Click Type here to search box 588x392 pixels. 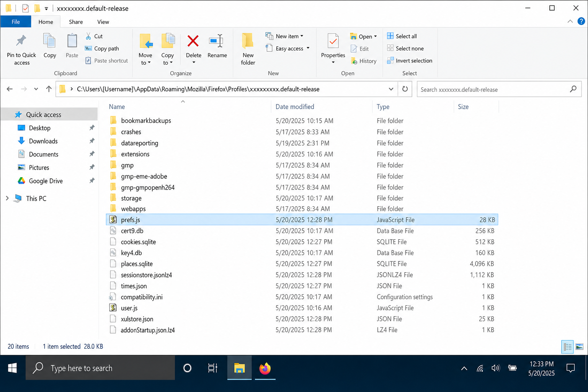(100, 368)
